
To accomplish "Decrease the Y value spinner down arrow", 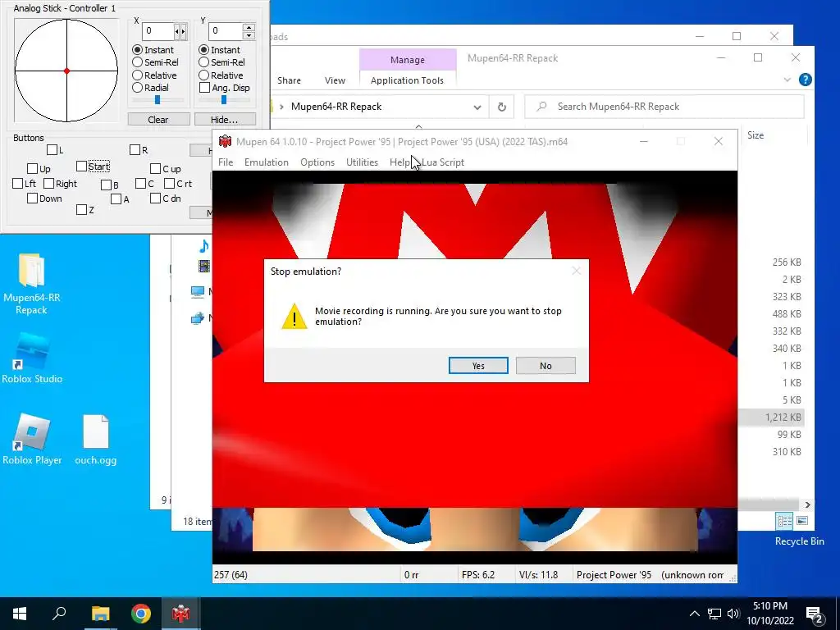I will [x=249, y=35].
